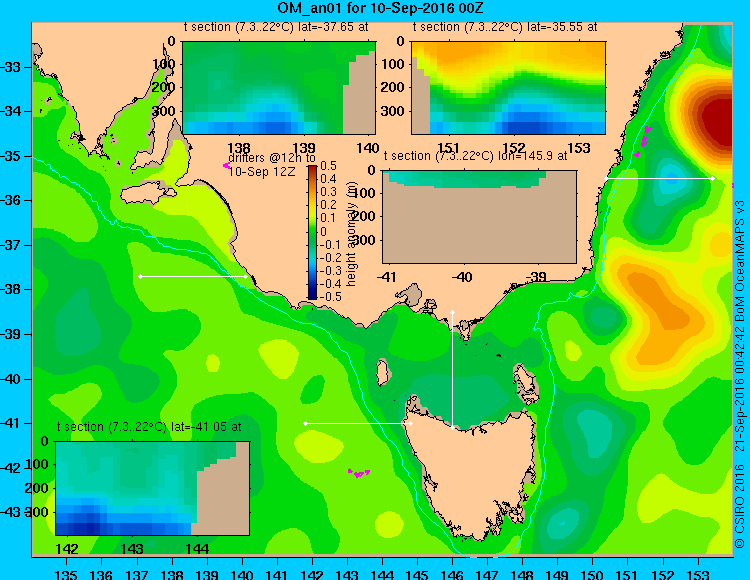This screenshot has width=750, height=580.
Task: Click the magenta drifter marker beside the drifters label
Action: click(226, 165)
